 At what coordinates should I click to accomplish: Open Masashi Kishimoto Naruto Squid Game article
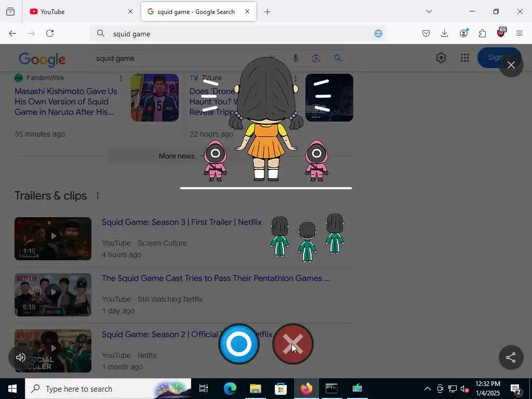click(66, 101)
